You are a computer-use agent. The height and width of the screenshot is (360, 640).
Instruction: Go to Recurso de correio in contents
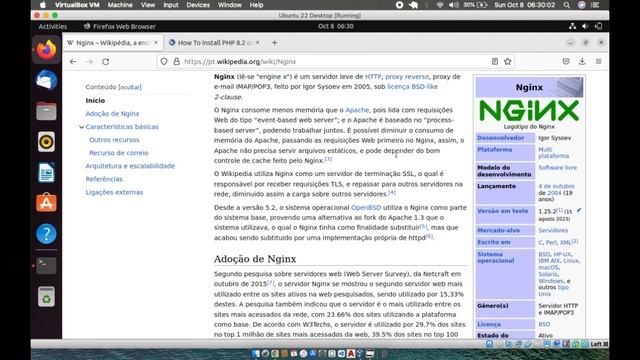pos(119,153)
